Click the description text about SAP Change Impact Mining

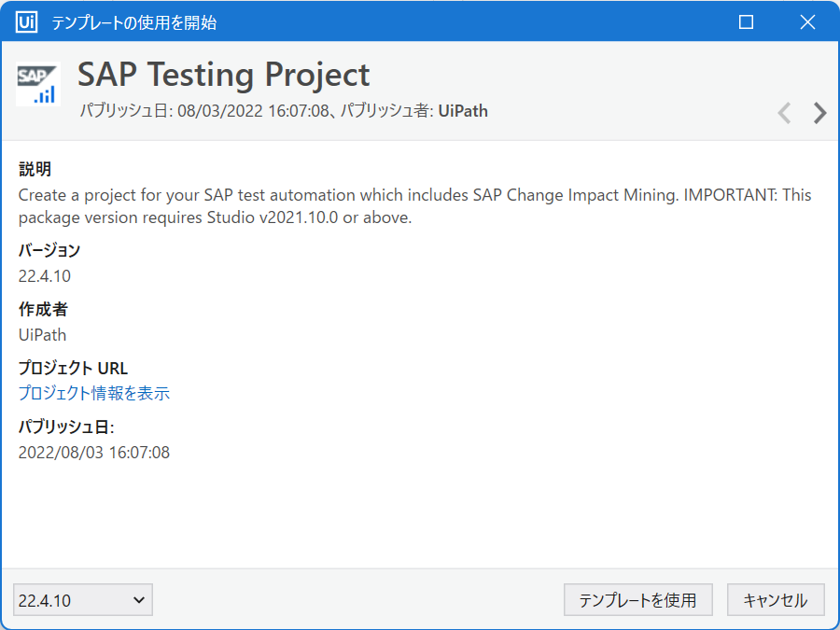pyautogui.click(x=415, y=205)
